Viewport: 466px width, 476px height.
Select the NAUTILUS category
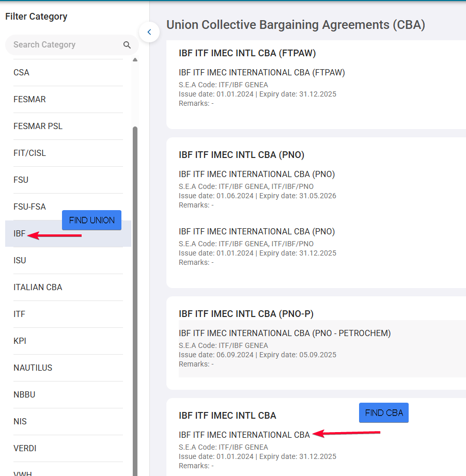[68, 368]
